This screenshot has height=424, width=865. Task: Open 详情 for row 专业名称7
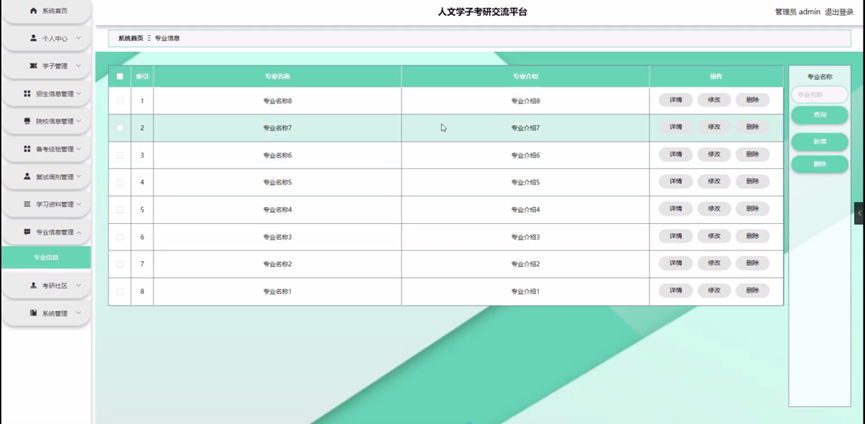pyautogui.click(x=675, y=127)
